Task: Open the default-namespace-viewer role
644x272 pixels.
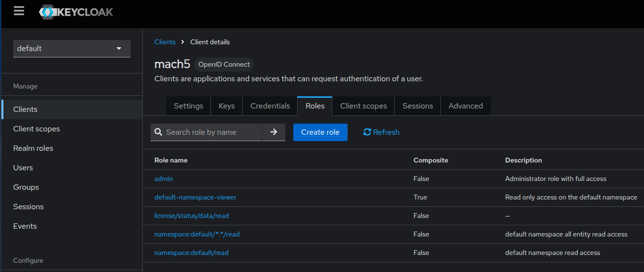Action: (x=195, y=198)
